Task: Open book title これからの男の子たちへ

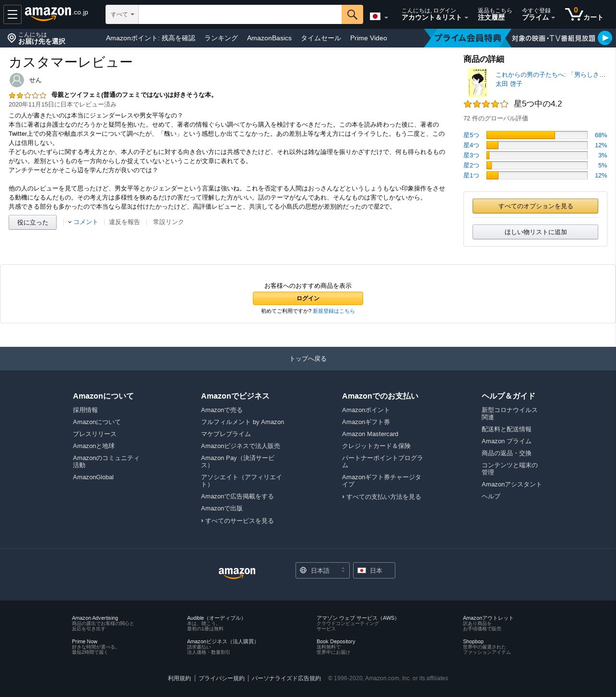Action: pyautogui.click(x=550, y=75)
